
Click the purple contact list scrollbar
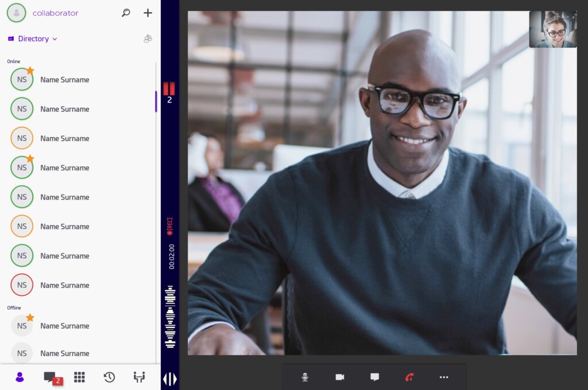[156, 101]
